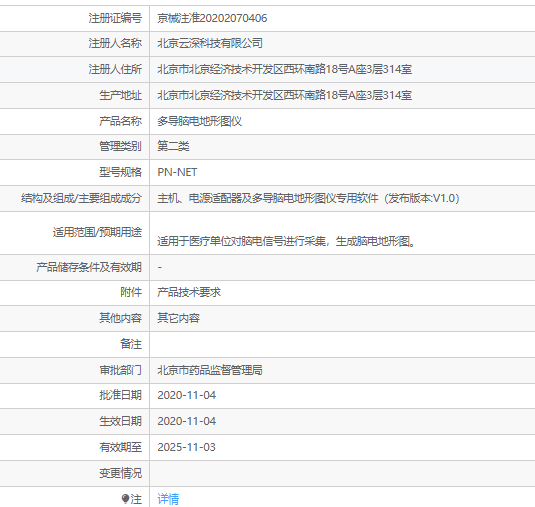Click product name 多导脑电地形图仪
The width and height of the screenshot is (535, 507).
200,121
